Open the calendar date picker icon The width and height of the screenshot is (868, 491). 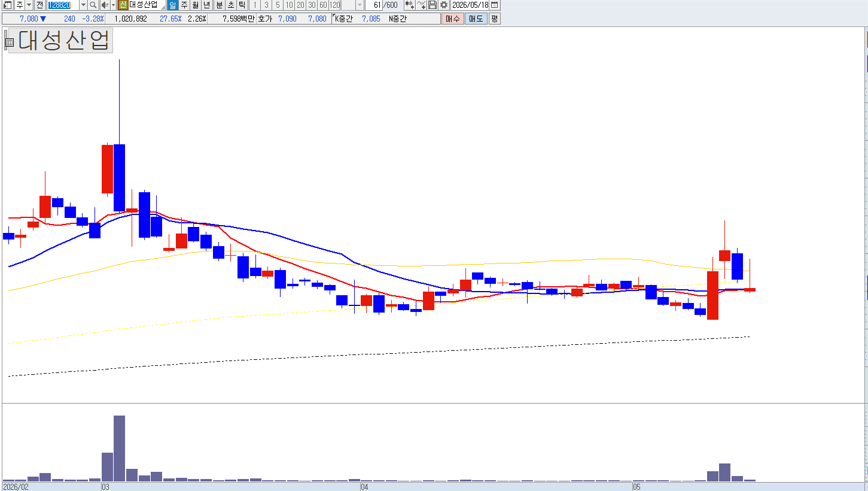tap(495, 5)
